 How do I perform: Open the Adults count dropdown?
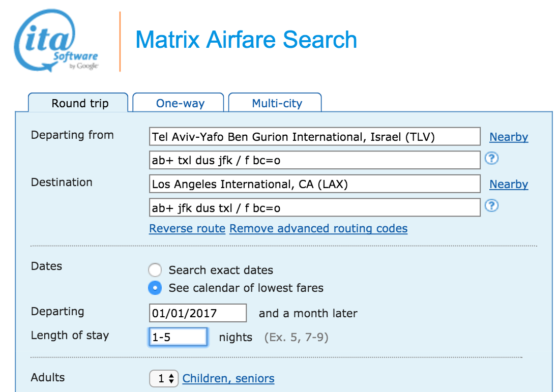pos(164,378)
